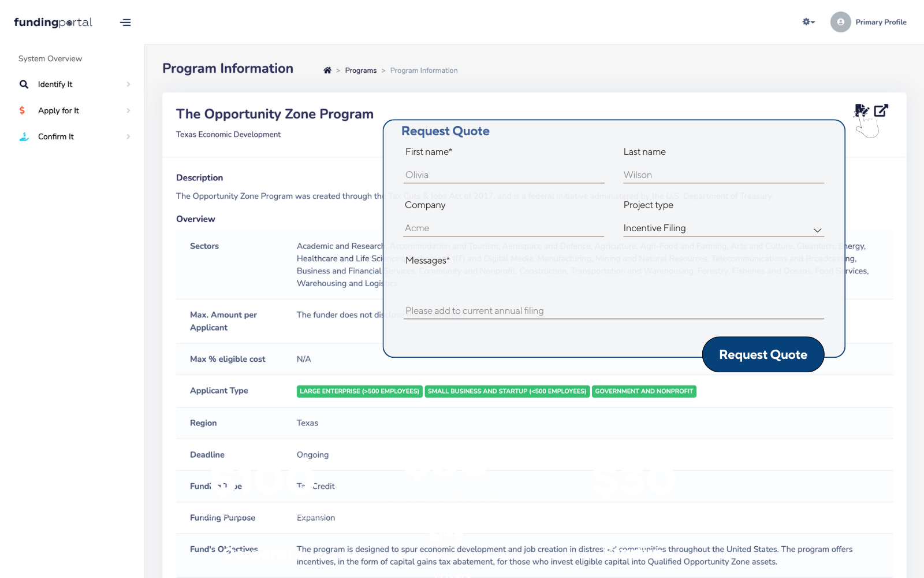
Task: Click the fundingportal logo
Action: [x=53, y=22]
